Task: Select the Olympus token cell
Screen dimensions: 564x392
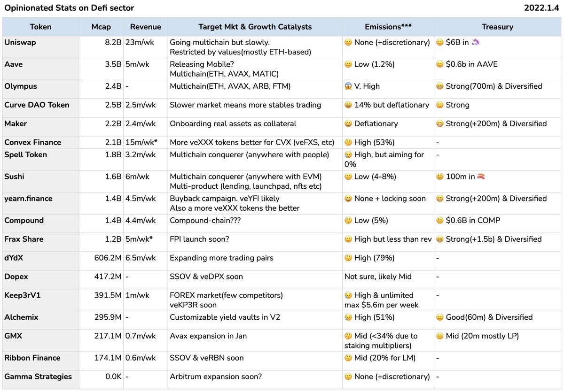Action: click(x=40, y=89)
